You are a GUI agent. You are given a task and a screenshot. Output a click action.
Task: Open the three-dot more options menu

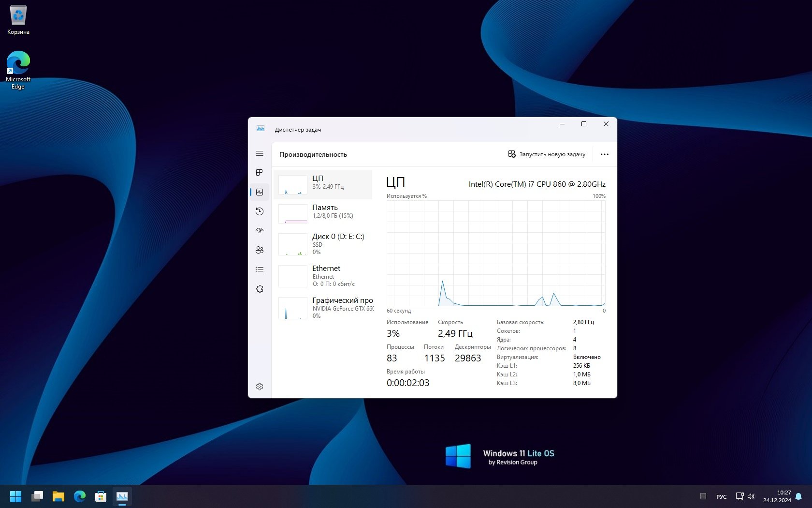point(605,154)
